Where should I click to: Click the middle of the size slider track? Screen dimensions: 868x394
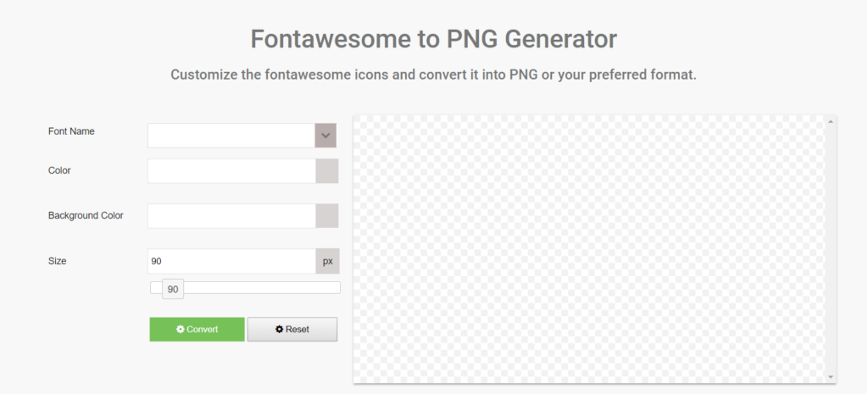pos(245,287)
